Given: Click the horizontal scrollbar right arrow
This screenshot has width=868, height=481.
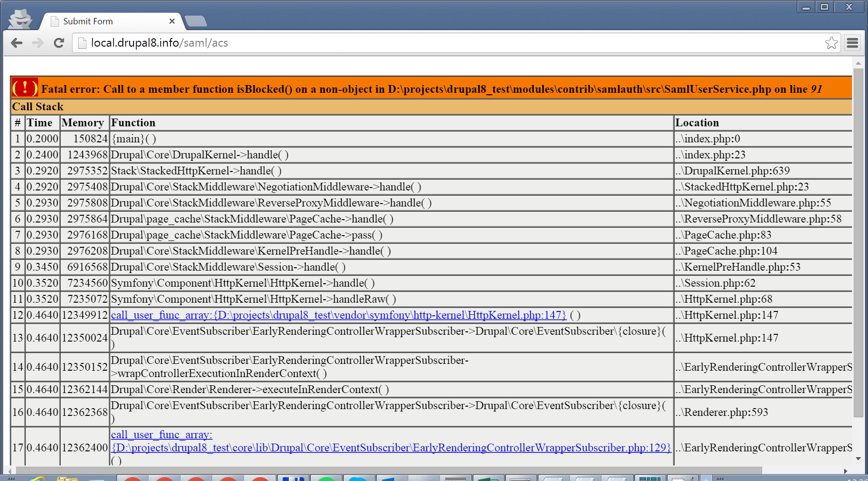Looking at the screenshot, I should (846, 471).
